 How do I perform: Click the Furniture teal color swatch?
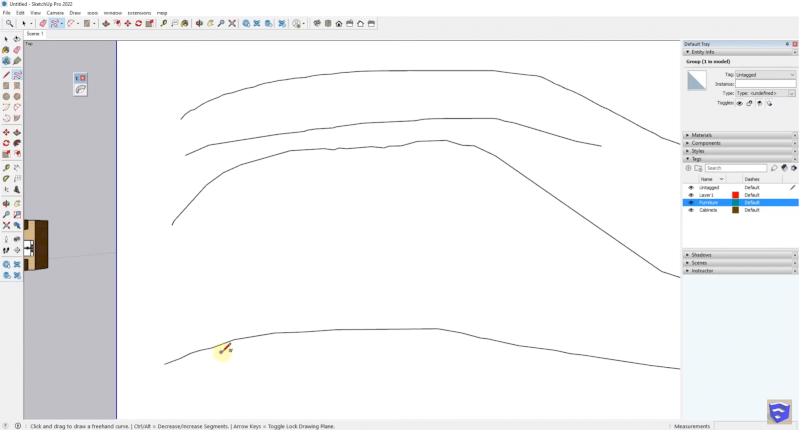[x=735, y=203]
